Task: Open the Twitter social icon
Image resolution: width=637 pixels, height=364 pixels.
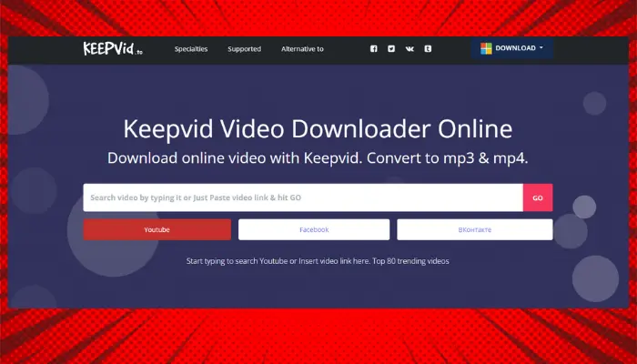Action: tap(391, 49)
